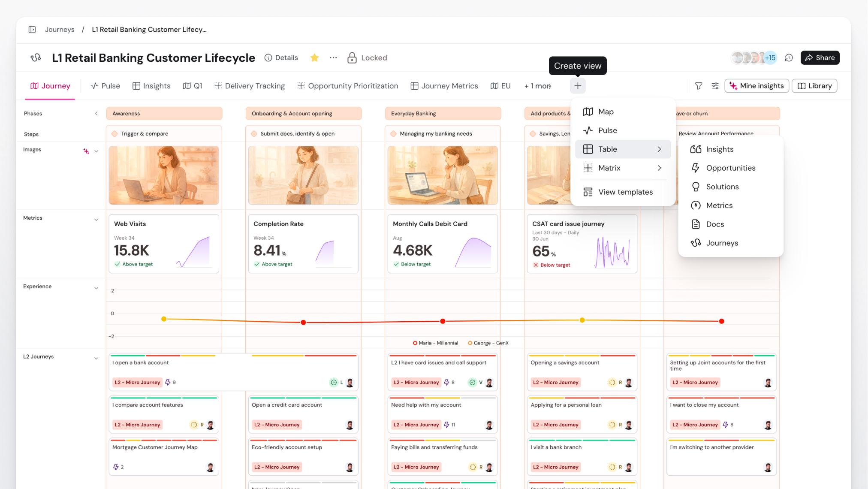868x489 pixels.
Task: Toggle the sidebar panel icon
Action: tap(32, 30)
